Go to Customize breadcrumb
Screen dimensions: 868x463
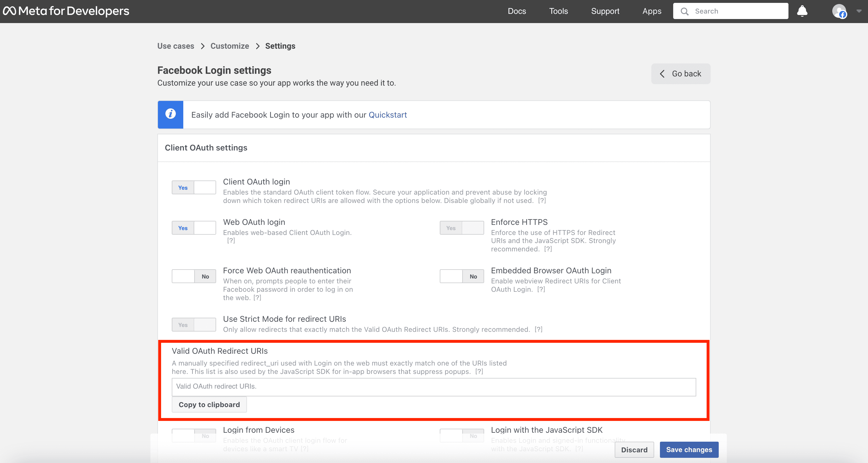coord(229,46)
